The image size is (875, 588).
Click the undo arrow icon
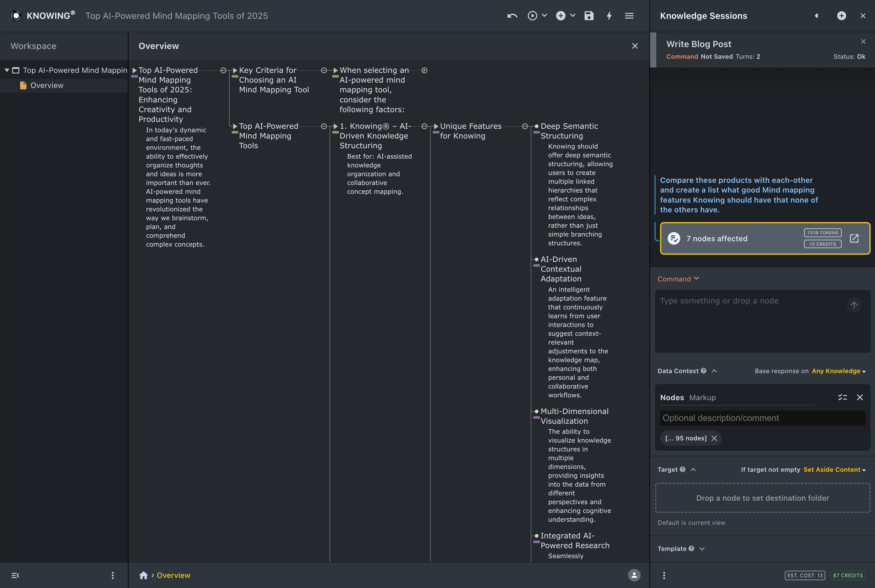(x=512, y=16)
